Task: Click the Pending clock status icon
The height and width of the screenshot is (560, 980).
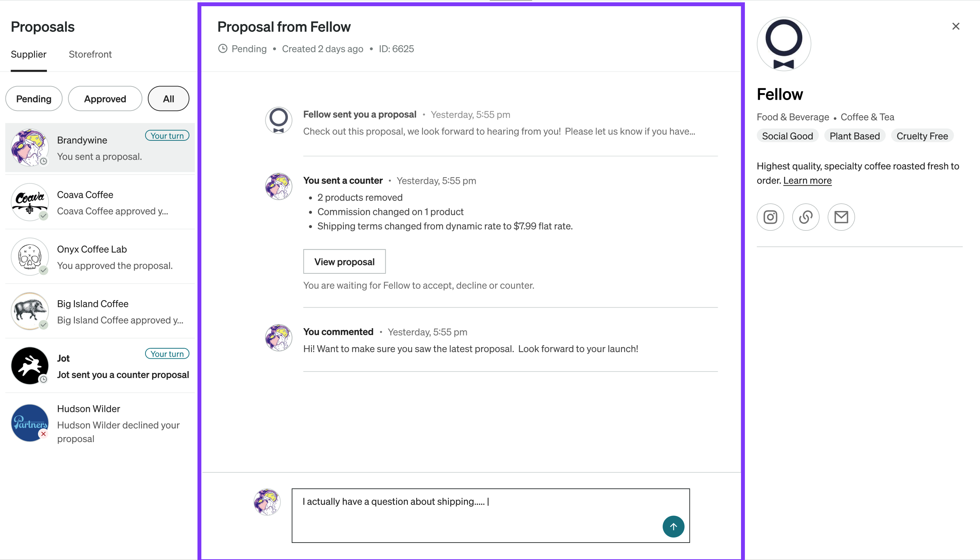Action: pos(223,49)
